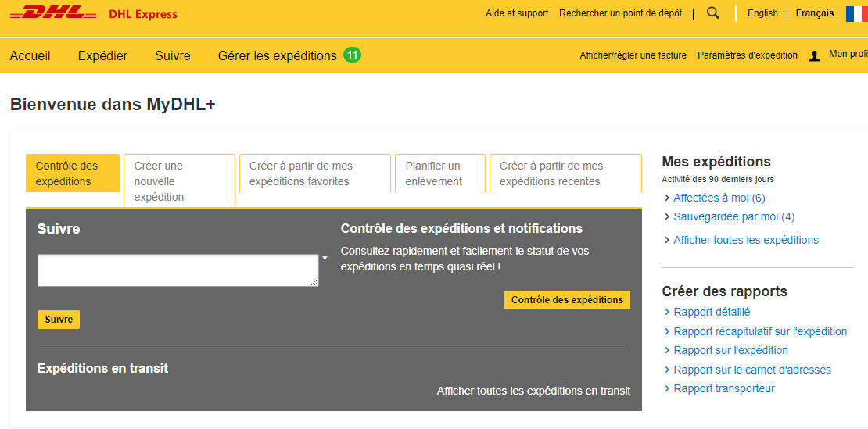This screenshot has width=868, height=429.
Task: Click Afficher toutes les expéditions en transit
Action: [533, 391]
